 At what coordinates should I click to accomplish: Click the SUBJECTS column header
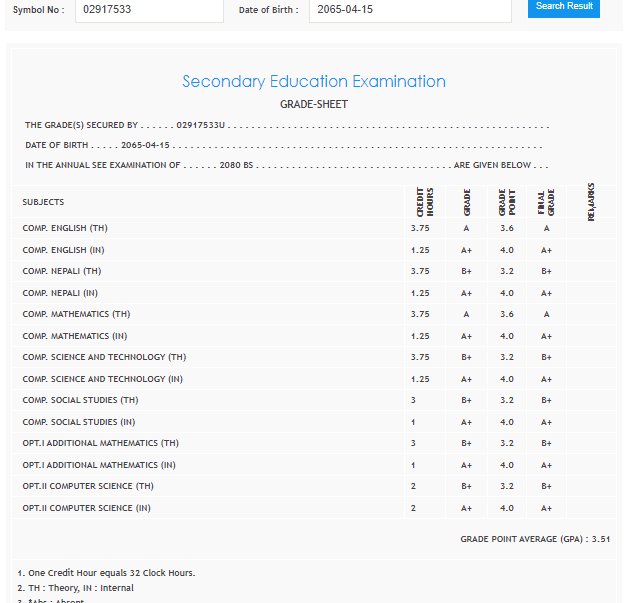43,203
